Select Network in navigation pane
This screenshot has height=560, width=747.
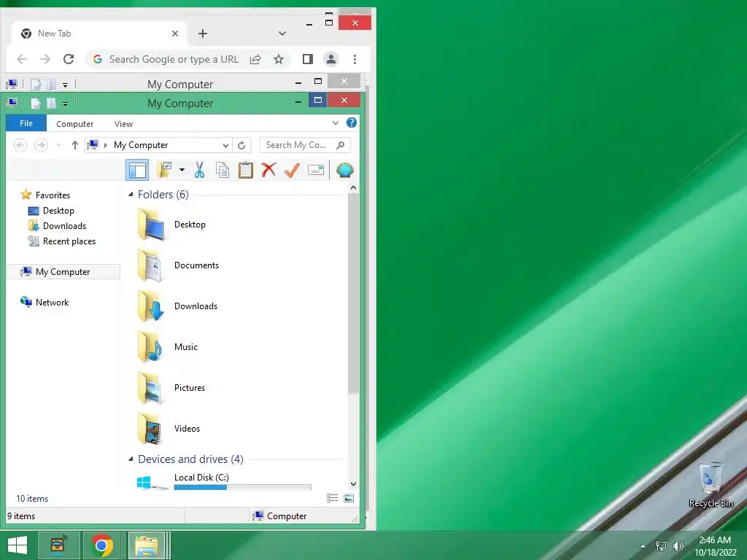tap(52, 303)
